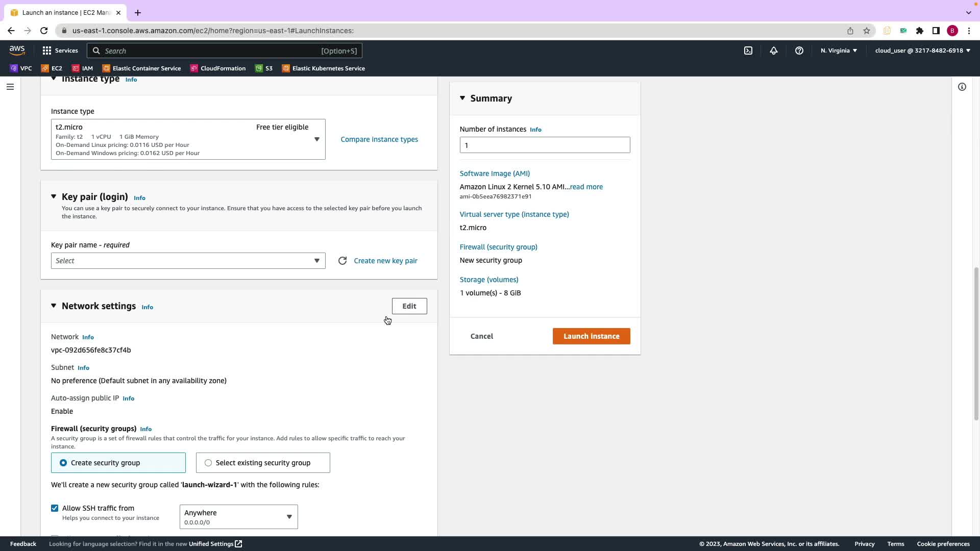
Task: Click Create new key pair link
Action: click(x=385, y=261)
